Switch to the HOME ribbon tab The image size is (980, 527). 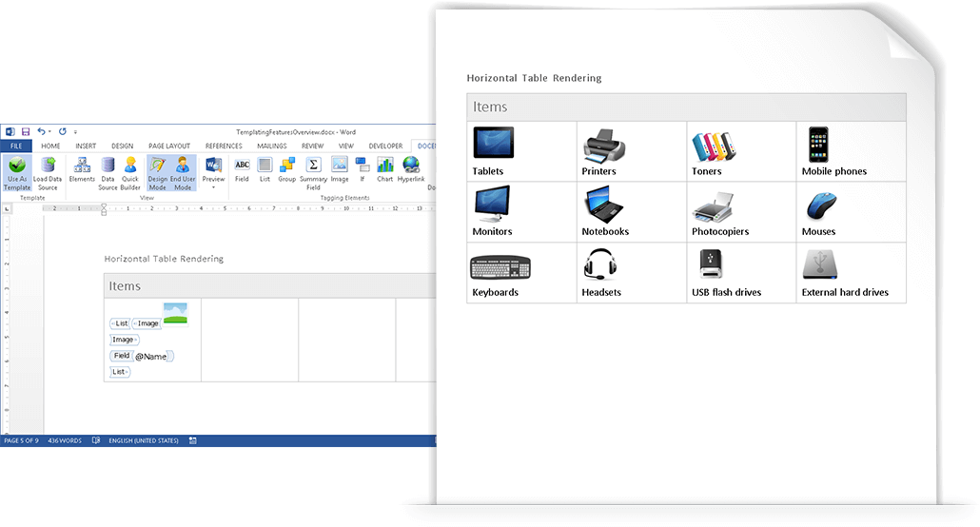click(50, 146)
